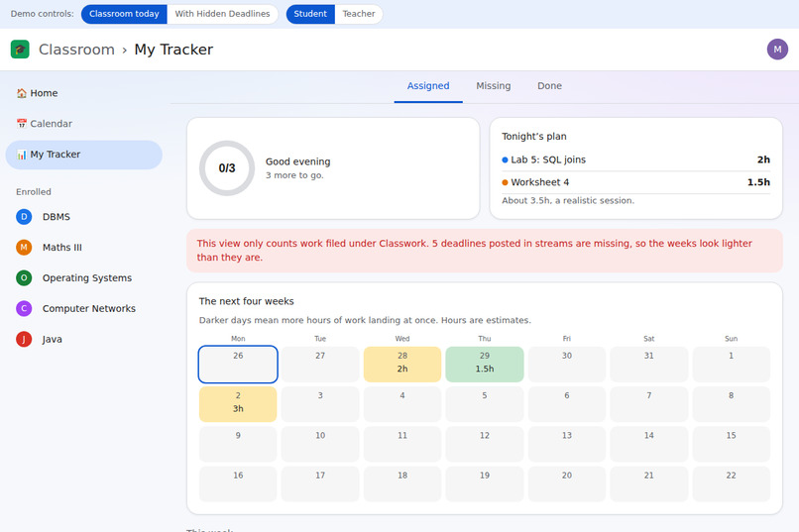Image resolution: width=799 pixels, height=532 pixels.
Task: Click the Operating Systems green O icon
Action: click(x=24, y=278)
